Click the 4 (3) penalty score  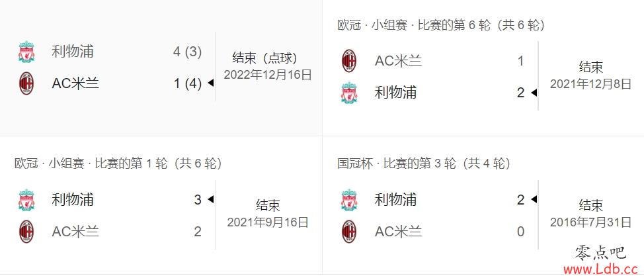188,52
